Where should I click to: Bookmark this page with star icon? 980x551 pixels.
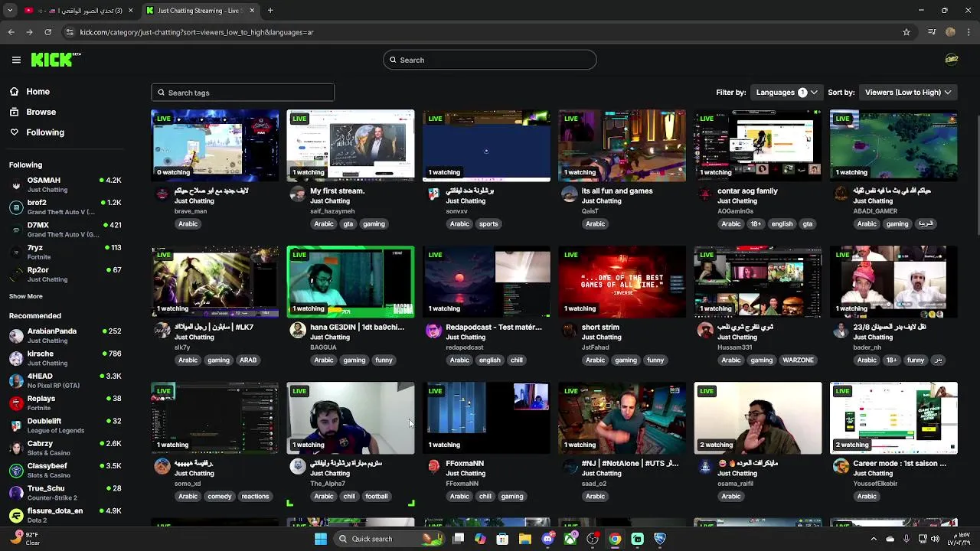[906, 32]
